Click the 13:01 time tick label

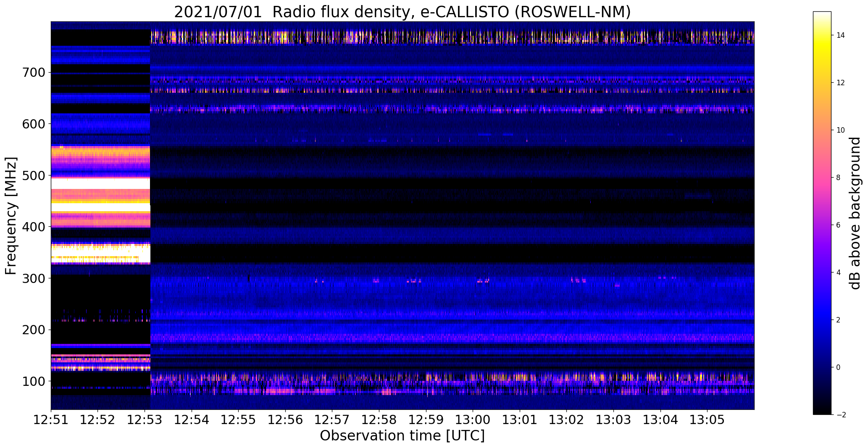[x=520, y=420]
